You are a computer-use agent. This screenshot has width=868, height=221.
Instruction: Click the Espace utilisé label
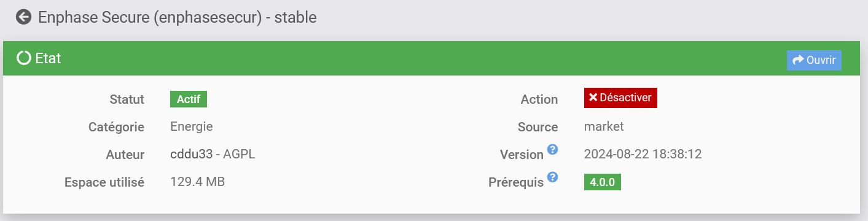coord(104,182)
